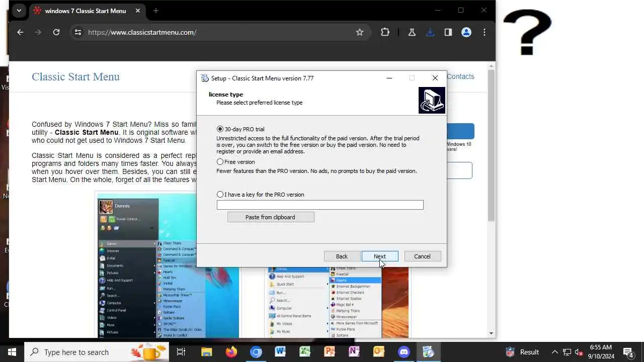644x362 pixels.
Task: Click the PRO key input field
Action: pos(320,205)
